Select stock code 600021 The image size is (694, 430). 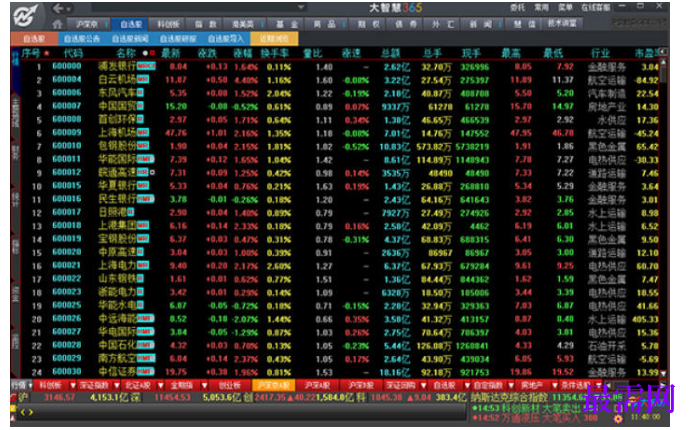tap(67, 265)
